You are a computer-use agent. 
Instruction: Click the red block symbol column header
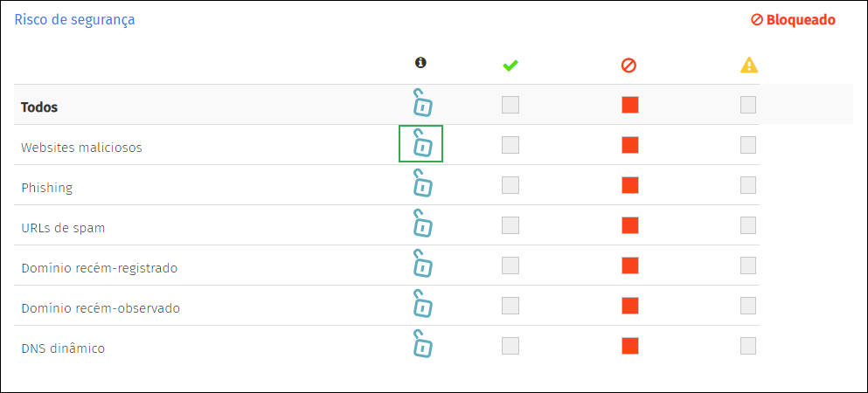tap(628, 65)
